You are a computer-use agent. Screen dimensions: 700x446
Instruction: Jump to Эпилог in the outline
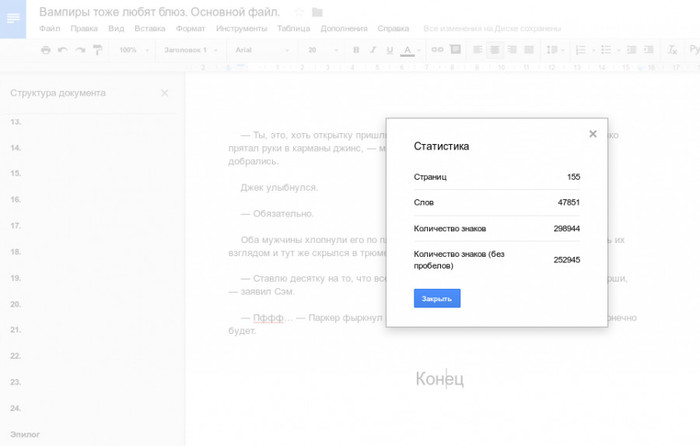coord(25,434)
